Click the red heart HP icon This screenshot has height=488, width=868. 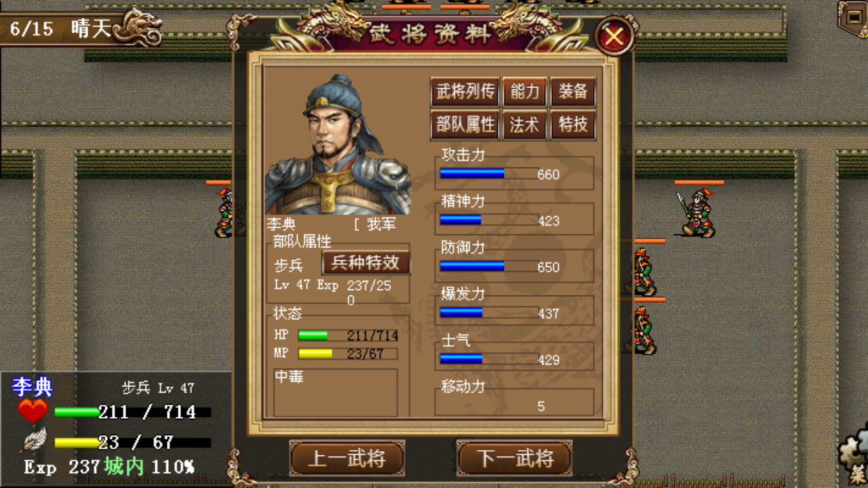coord(33,411)
